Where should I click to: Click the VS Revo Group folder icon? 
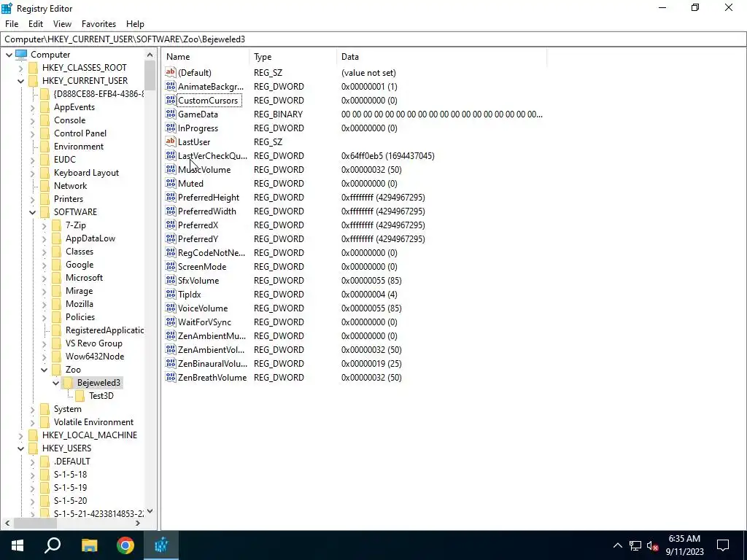[57, 343]
